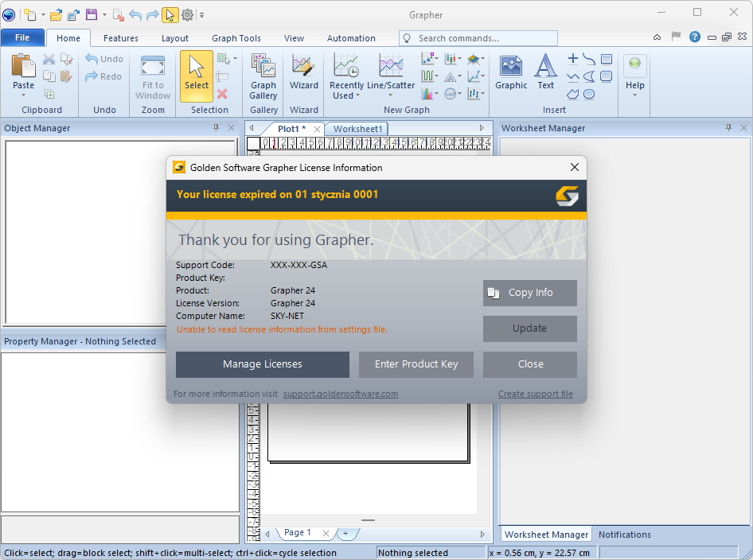Expand the Help dropdown in ribbon
The height and width of the screenshot is (560, 753).
click(634, 95)
